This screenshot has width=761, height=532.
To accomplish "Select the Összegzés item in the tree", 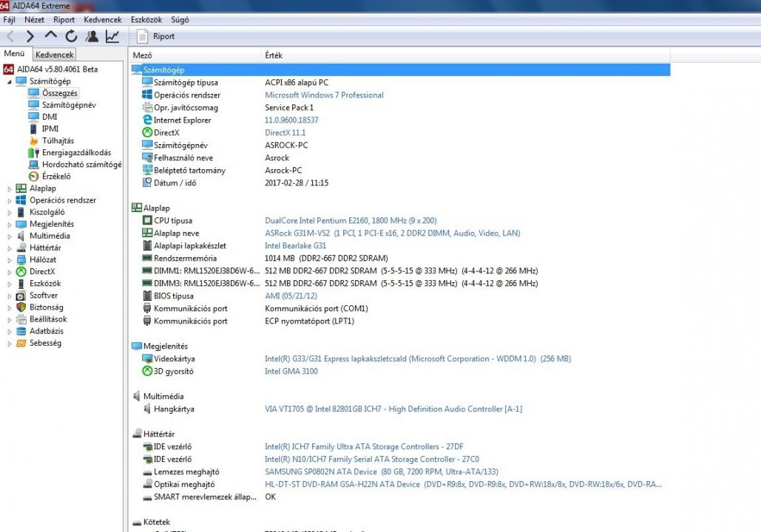I will pyautogui.click(x=59, y=93).
